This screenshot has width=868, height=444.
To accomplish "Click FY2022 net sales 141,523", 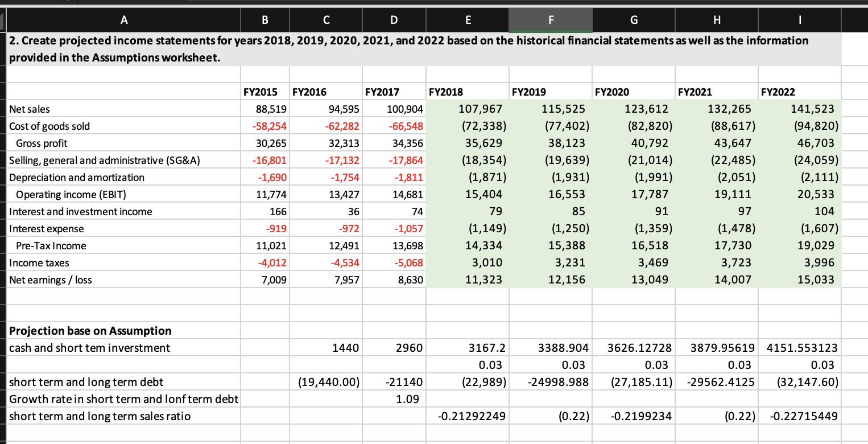I will click(813, 109).
